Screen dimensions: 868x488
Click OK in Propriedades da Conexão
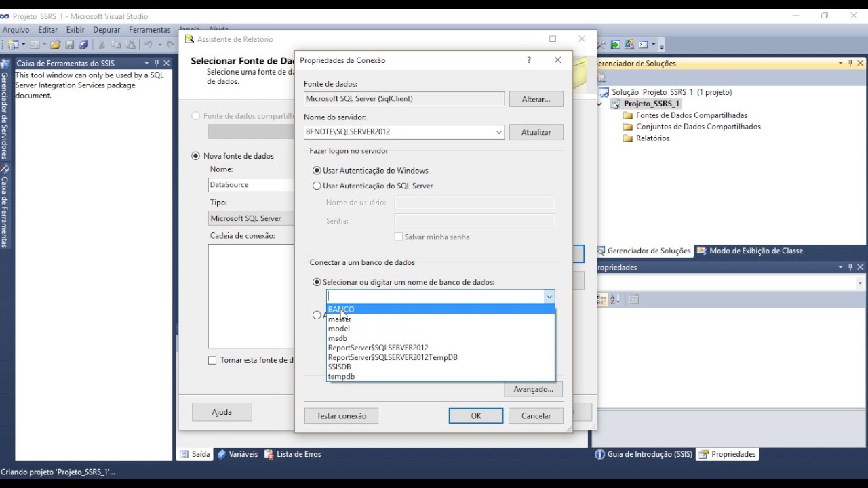coord(476,416)
